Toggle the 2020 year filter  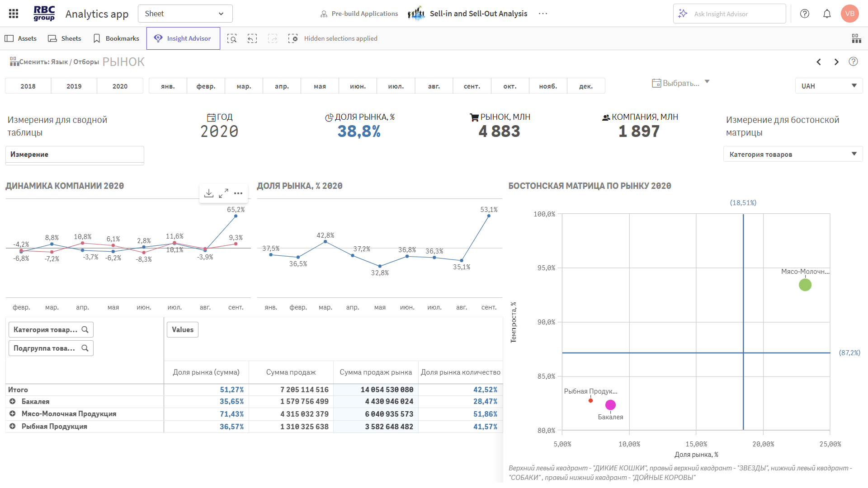[x=120, y=86]
